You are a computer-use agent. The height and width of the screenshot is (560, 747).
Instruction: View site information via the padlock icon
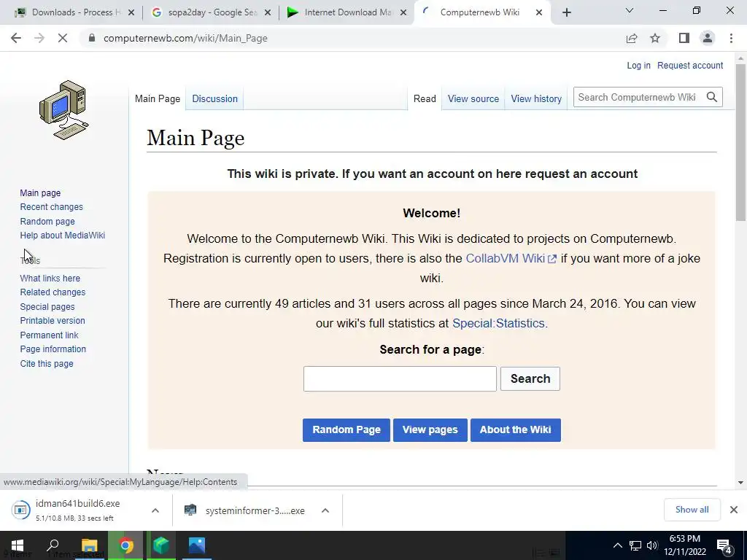[x=92, y=38]
